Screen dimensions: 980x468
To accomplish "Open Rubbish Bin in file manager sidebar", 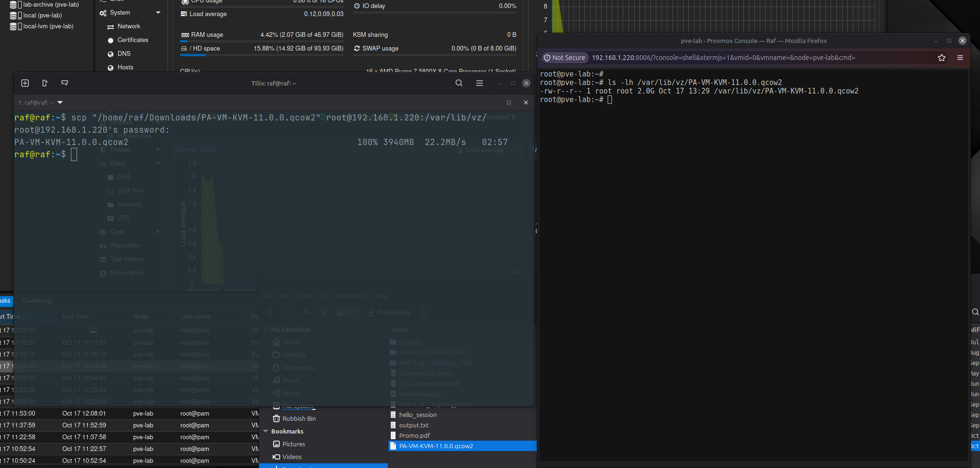I will point(299,419).
